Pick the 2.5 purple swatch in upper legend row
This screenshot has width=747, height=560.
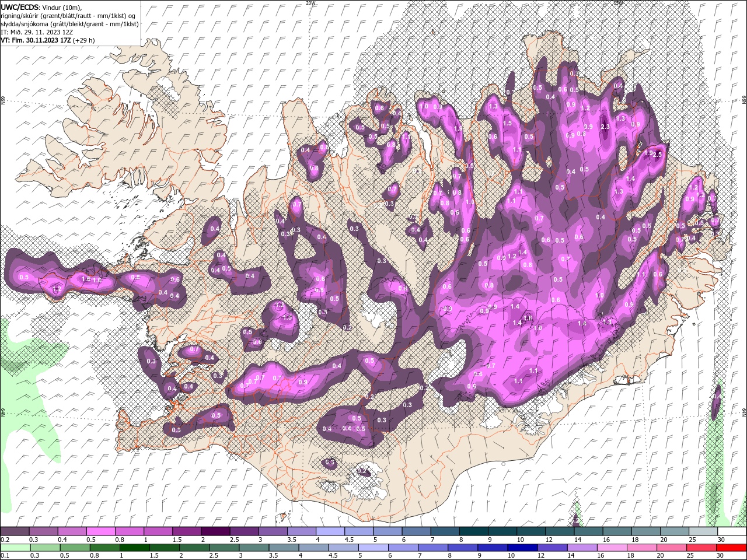(244, 531)
